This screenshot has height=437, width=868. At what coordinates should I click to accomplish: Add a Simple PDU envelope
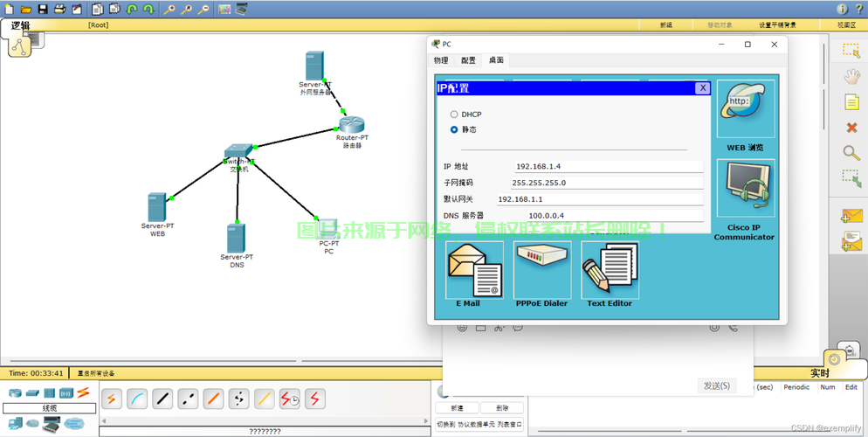click(851, 216)
